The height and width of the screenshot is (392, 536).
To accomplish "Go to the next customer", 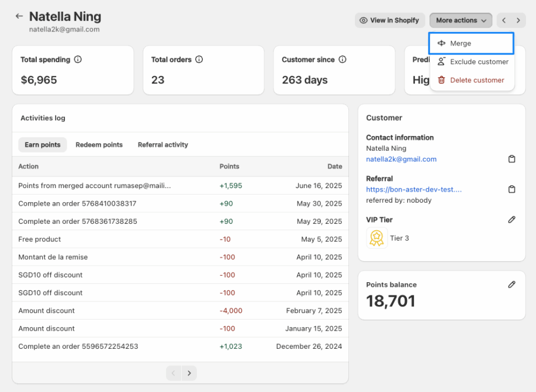I will click(x=518, y=20).
